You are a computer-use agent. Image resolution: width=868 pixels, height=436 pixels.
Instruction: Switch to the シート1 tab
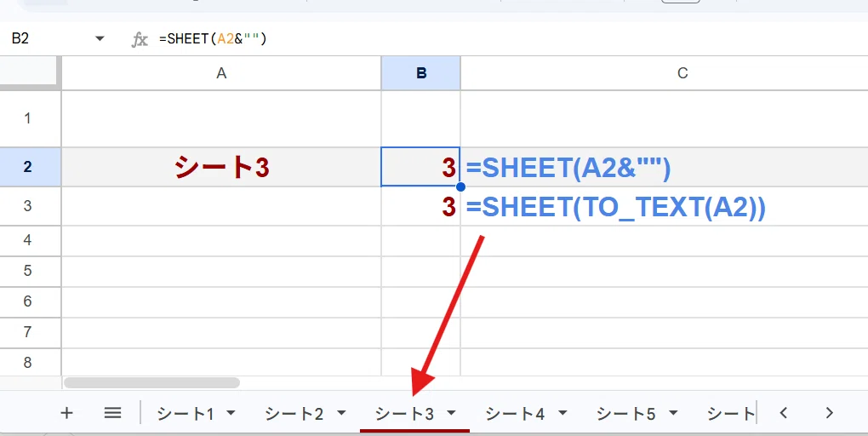click(186, 413)
